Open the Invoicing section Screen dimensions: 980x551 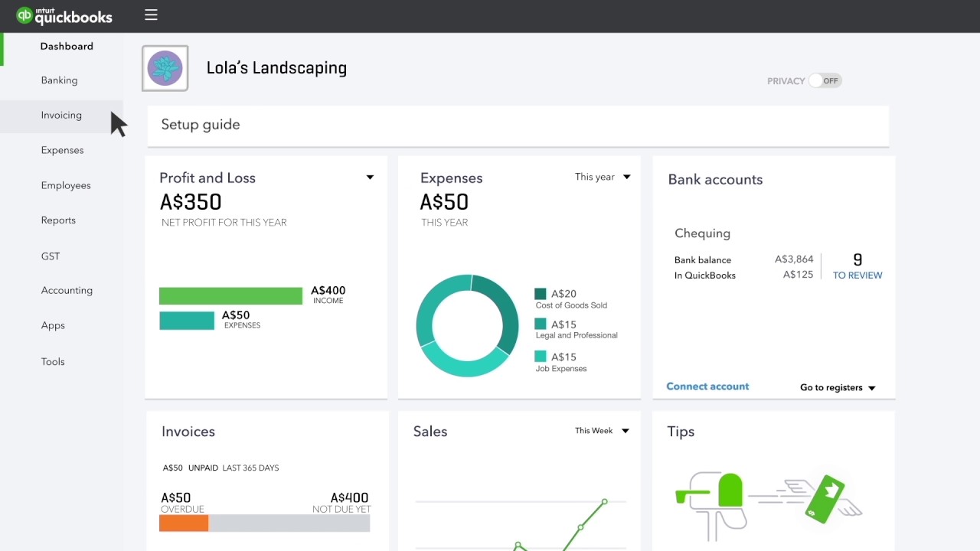(61, 116)
